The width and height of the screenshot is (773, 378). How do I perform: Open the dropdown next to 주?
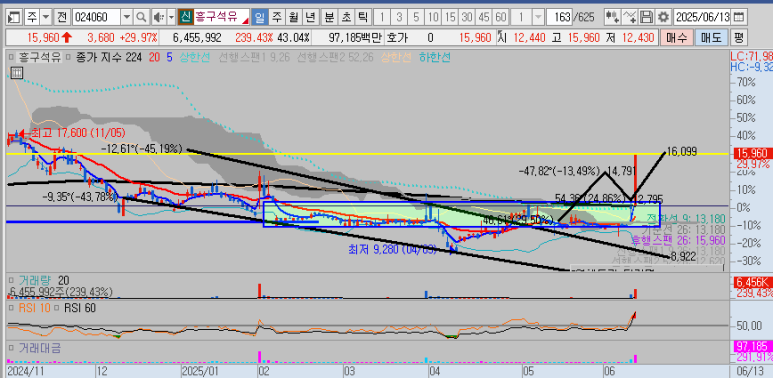[46, 18]
